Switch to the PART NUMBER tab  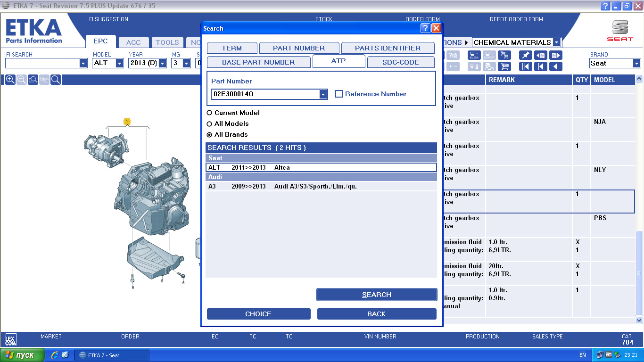(x=299, y=48)
